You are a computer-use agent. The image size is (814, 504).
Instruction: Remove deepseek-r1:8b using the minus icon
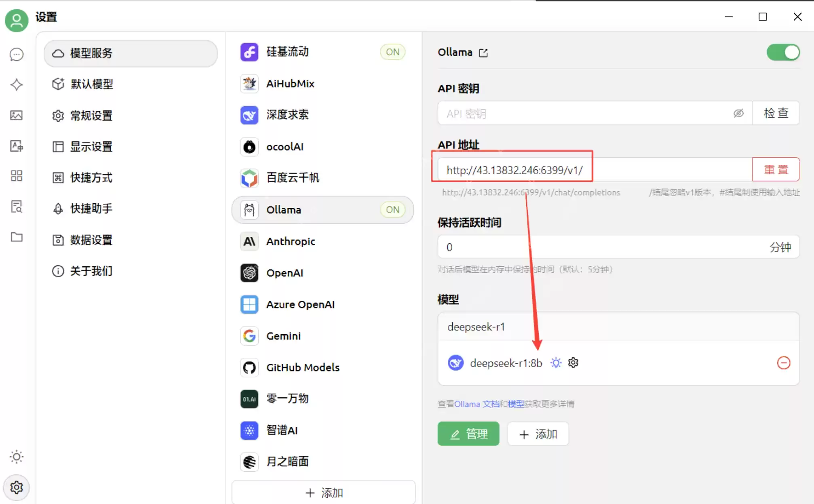coord(784,363)
